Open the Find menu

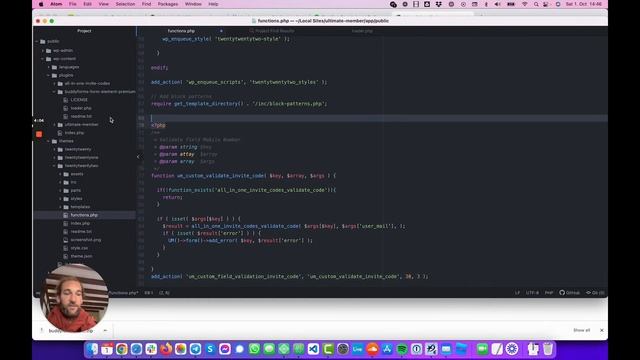click(x=147, y=4)
